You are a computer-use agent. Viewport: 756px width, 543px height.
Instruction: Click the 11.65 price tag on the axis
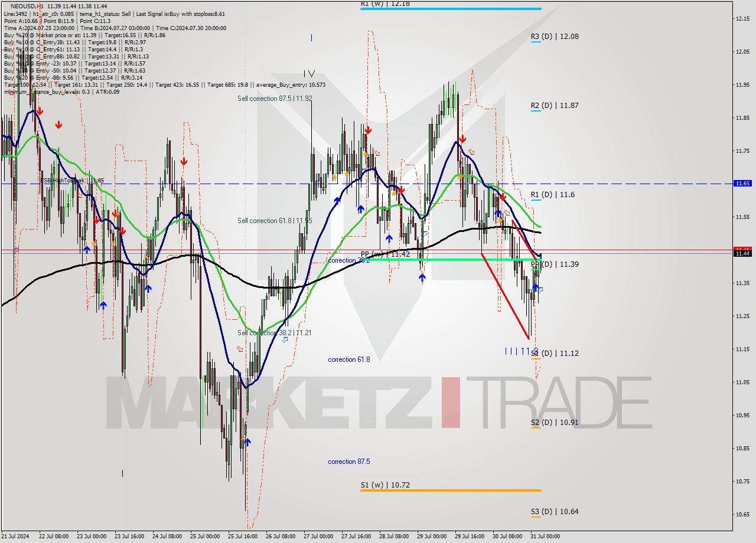click(742, 184)
